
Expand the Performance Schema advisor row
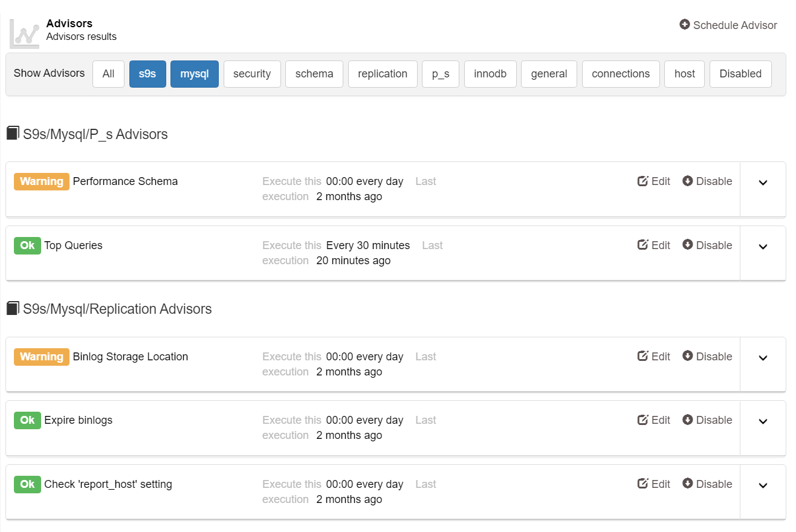763,183
